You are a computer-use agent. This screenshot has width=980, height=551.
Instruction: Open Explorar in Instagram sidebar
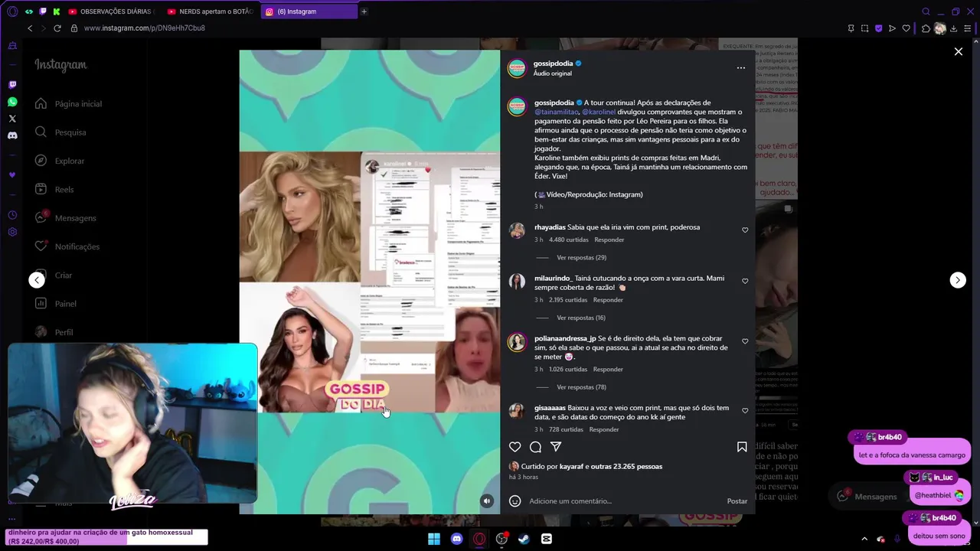pos(60,161)
